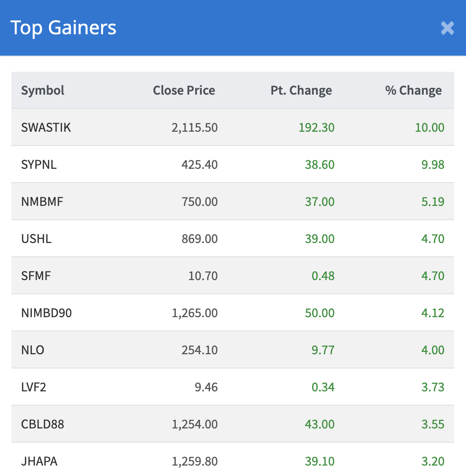
Task: Click the Pt. Change column header
Action: (301, 90)
